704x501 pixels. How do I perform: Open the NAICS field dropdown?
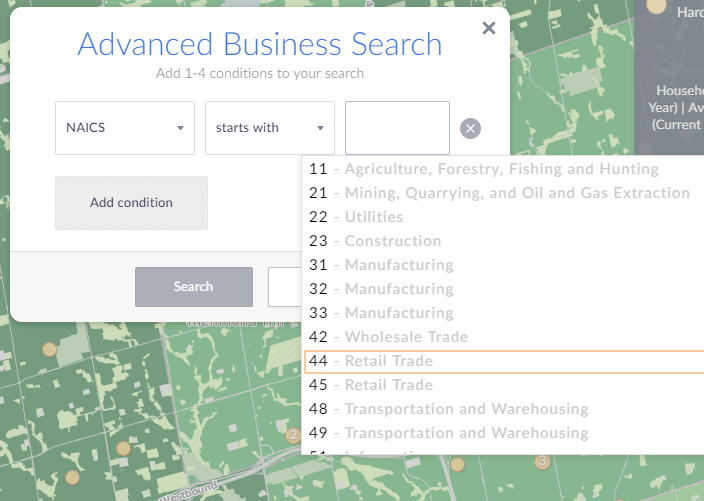click(125, 128)
